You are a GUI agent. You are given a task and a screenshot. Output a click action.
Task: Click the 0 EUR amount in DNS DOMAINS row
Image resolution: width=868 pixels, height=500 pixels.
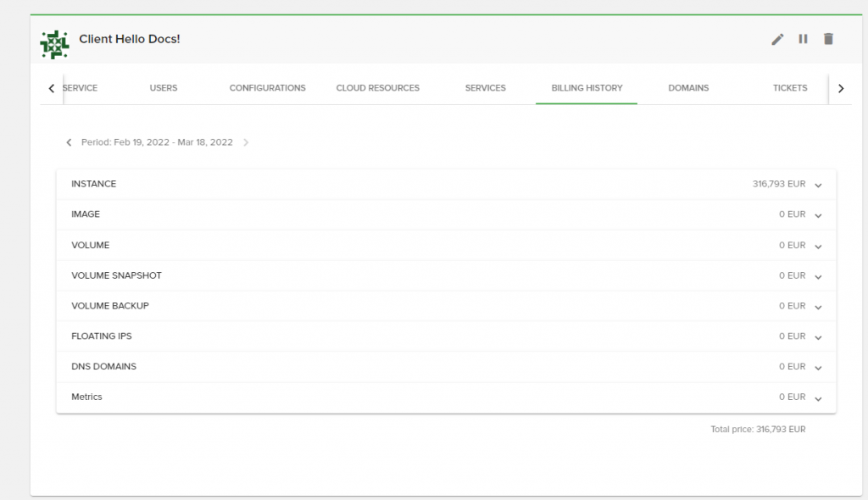pos(793,367)
